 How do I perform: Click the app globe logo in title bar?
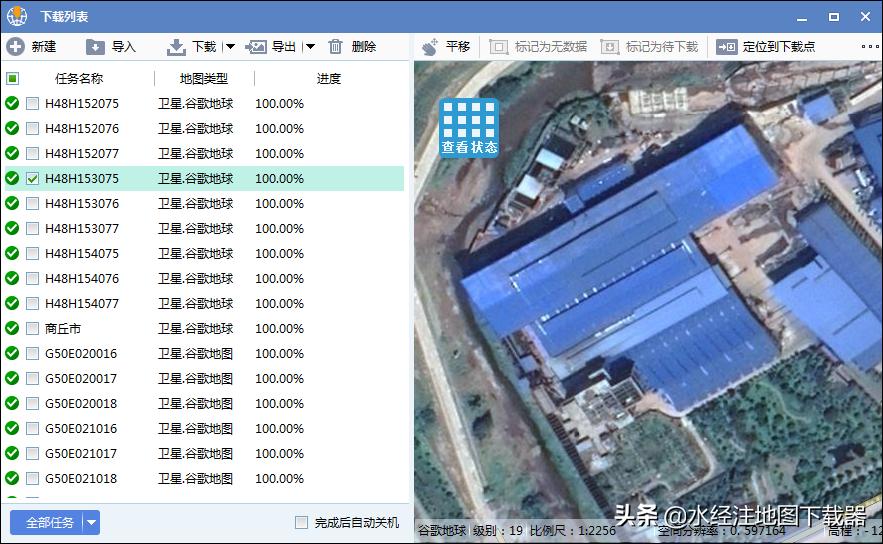(17, 16)
